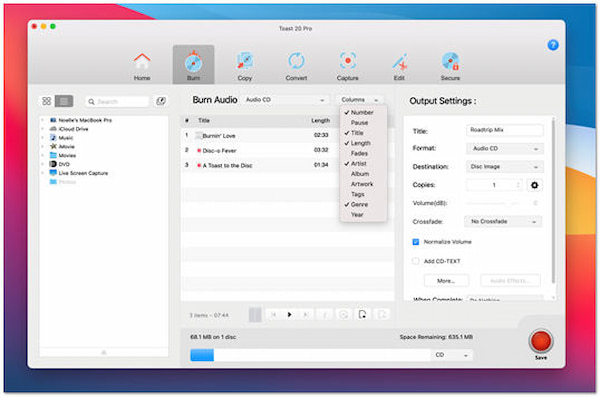Uncheck the Normalize Volume checkbox
The height and width of the screenshot is (397, 600).
[416, 242]
